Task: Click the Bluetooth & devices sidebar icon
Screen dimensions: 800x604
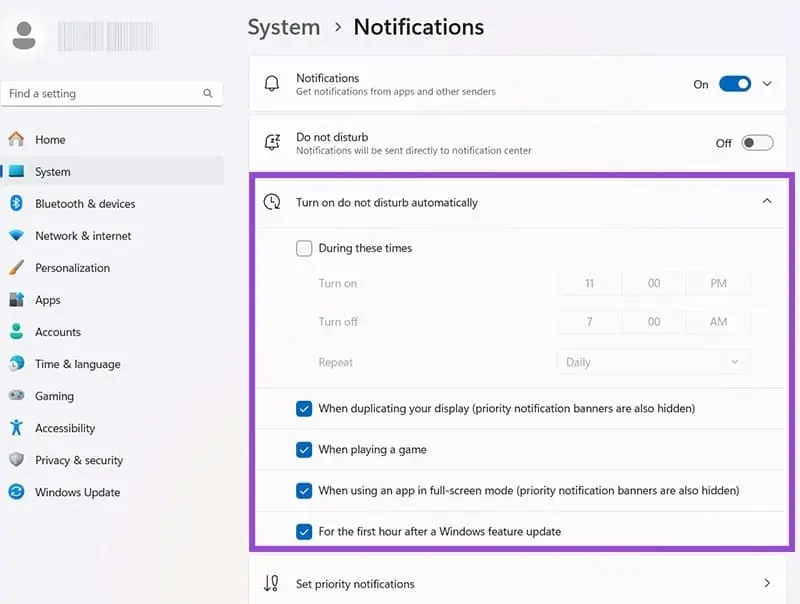Action: (x=16, y=203)
